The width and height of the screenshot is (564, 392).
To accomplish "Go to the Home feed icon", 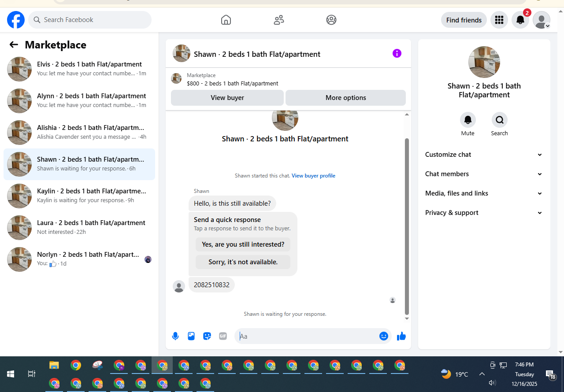I will click(x=226, y=20).
